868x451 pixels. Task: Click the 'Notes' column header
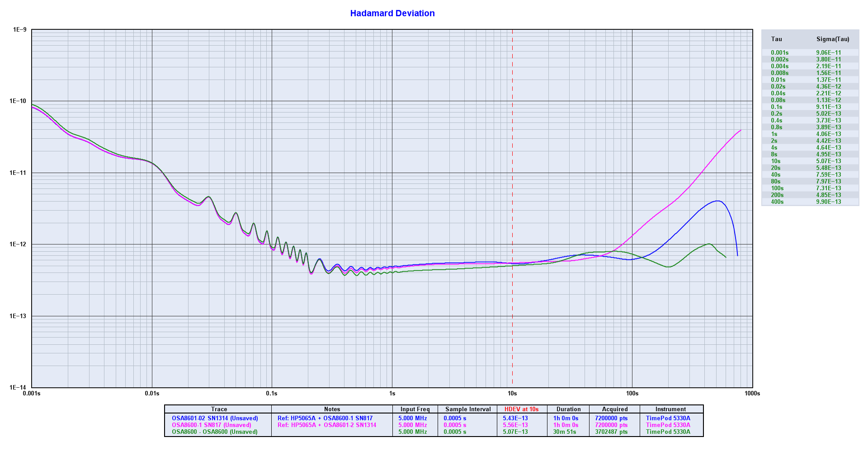coord(332,409)
